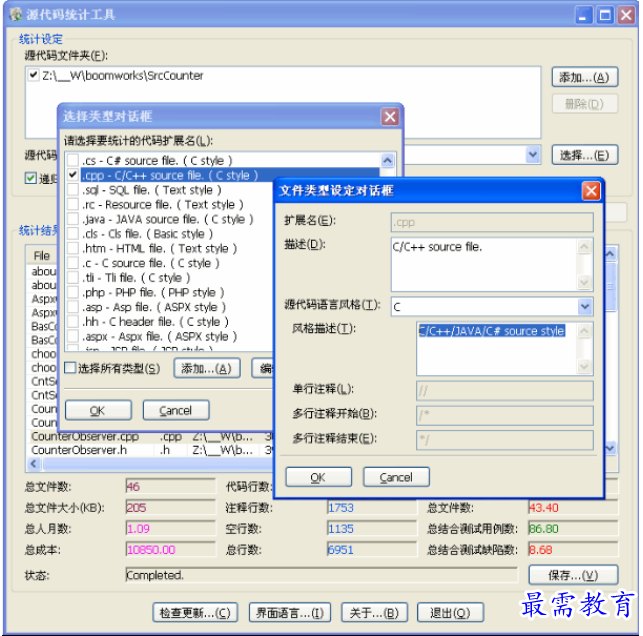Click the 状态 field showing Completed.
This screenshot has height=636, width=643.
[322, 575]
